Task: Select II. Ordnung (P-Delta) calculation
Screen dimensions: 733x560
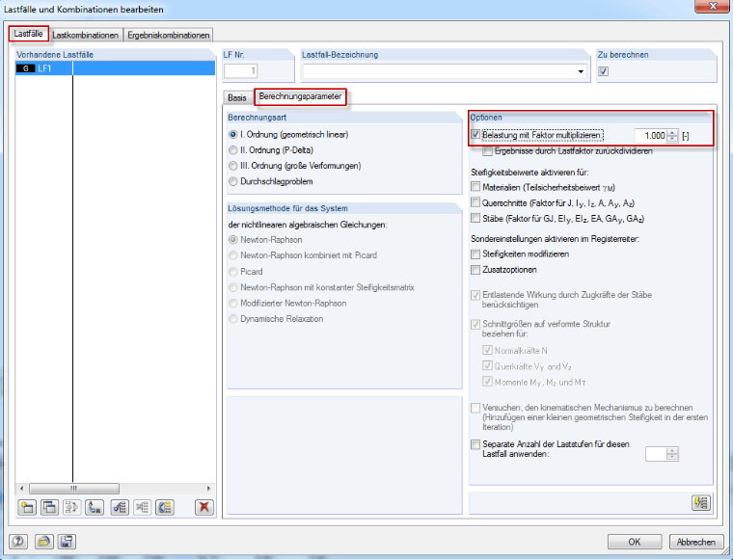Action: 232,150
